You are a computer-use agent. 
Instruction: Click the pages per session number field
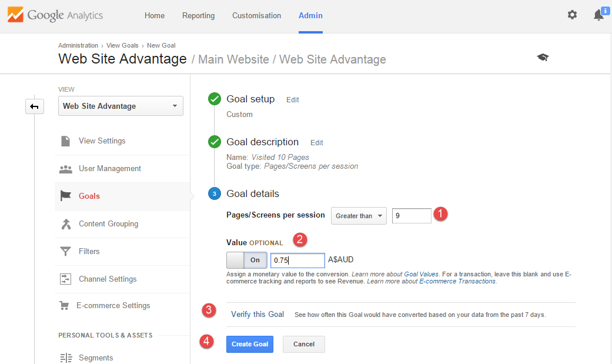click(x=412, y=216)
